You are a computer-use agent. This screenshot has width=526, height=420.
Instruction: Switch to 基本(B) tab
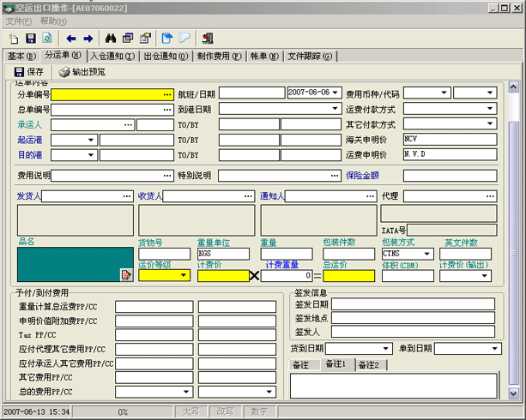click(x=21, y=56)
